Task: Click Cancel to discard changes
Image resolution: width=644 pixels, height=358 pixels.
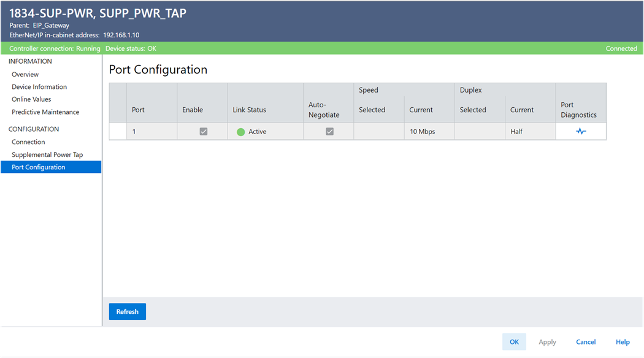Action: [x=586, y=342]
